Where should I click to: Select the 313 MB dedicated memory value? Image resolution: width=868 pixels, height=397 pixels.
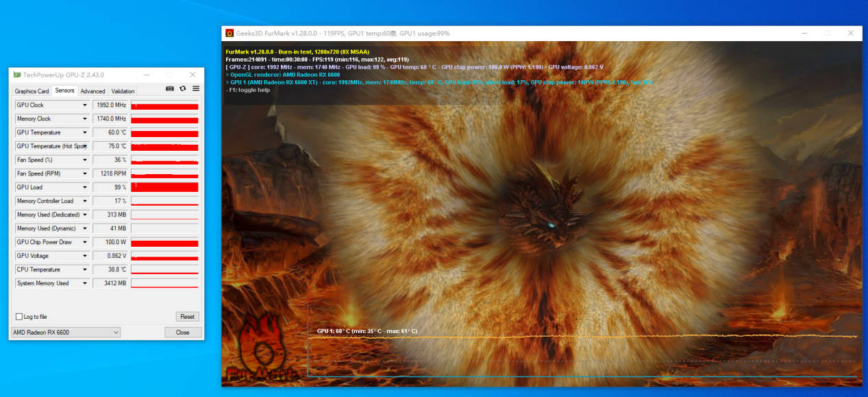(x=110, y=215)
